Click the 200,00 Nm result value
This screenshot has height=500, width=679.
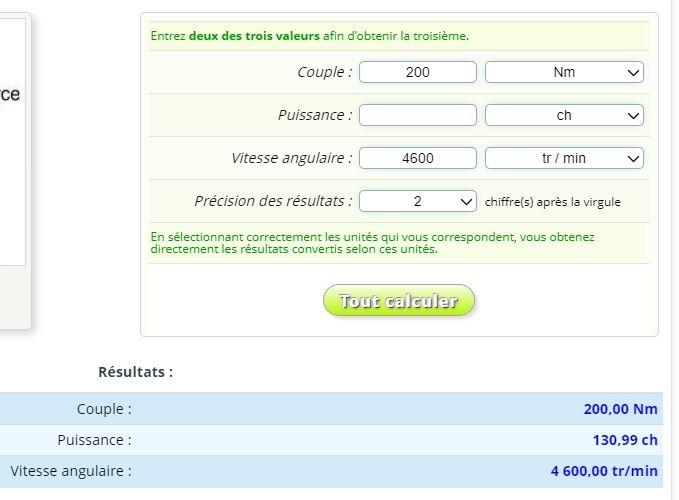(x=620, y=409)
